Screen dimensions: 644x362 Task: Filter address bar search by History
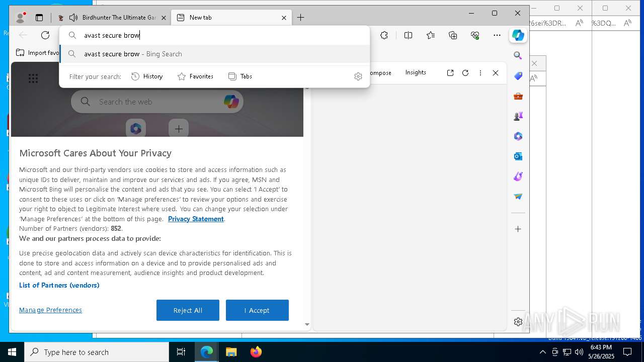point(147,76)
